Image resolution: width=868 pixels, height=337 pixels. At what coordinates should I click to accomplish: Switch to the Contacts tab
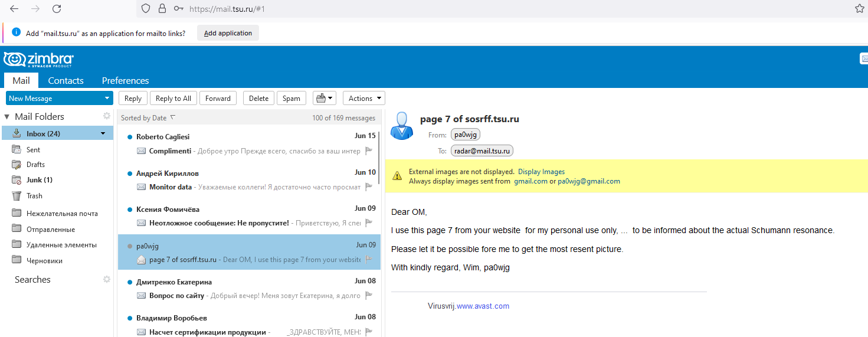pos(65,80)
